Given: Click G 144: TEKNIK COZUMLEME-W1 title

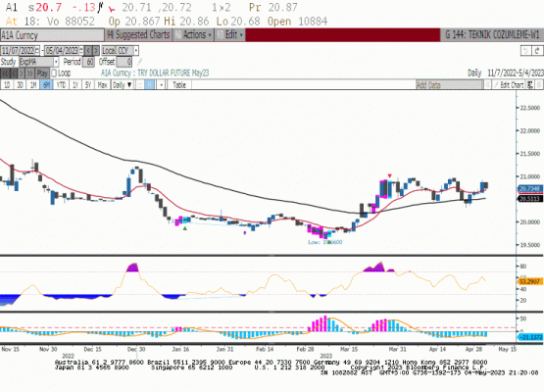Looking at the screenshot, I should (492, 34).
